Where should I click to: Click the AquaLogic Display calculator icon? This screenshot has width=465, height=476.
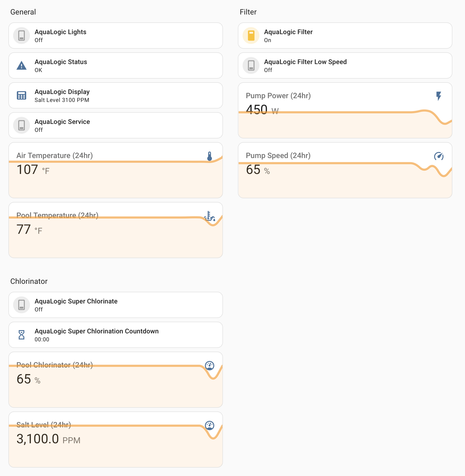(22, 95)
